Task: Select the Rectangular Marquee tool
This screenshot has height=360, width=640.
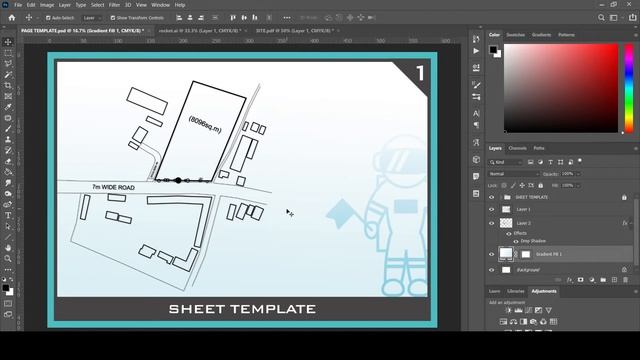Action: click(x=8, y=53)
